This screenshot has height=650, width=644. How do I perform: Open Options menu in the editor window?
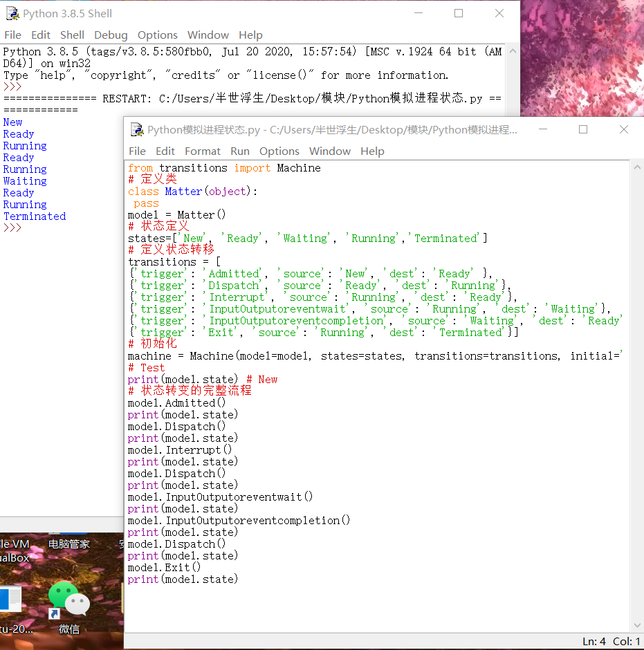click(279, 151)
